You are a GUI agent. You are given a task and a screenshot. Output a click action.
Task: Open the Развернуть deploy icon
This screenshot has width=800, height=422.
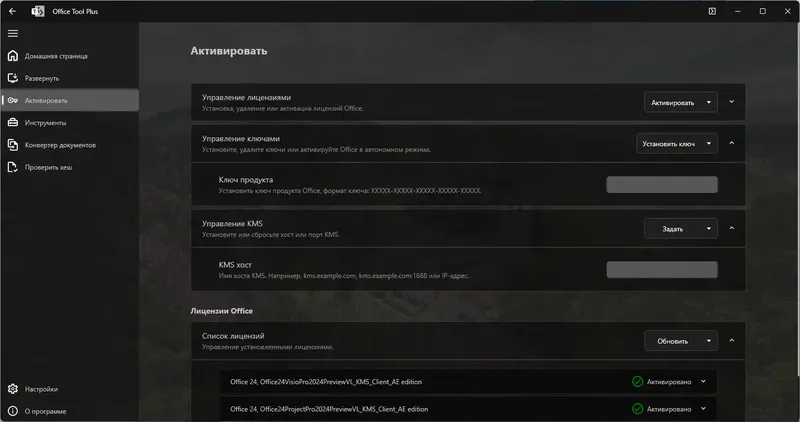(13, 78)
